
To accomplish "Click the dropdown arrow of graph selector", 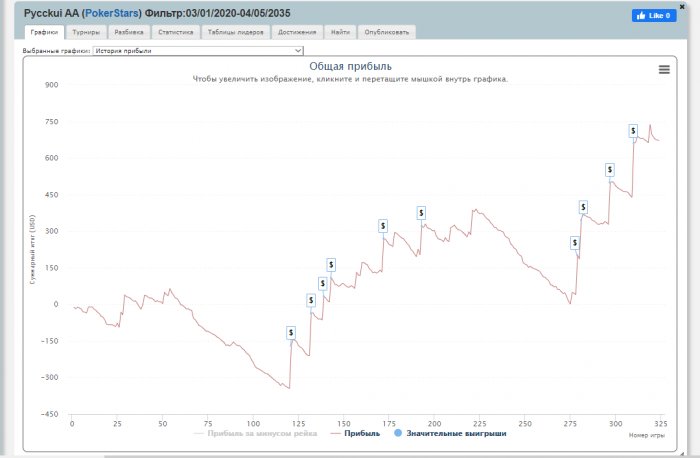I will pos(298,51).
